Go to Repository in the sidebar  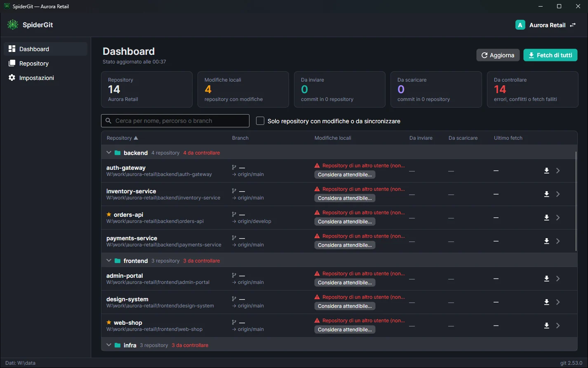[46, 63]
